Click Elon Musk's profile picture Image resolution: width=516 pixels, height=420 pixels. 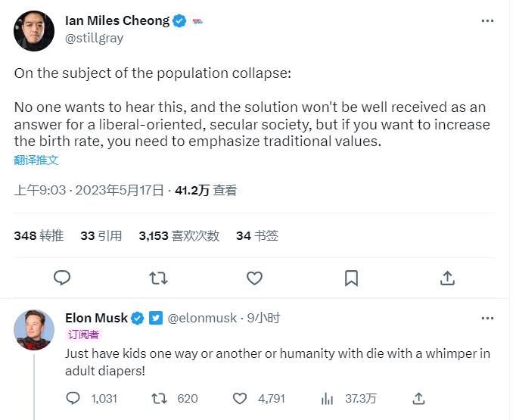click(34, 329)
